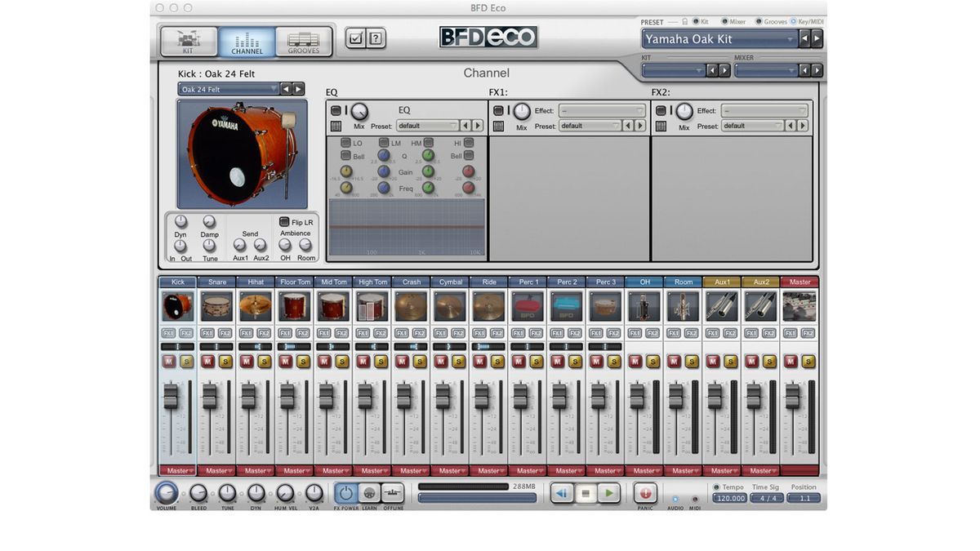Toggle the EQ power button

point(336,111)
